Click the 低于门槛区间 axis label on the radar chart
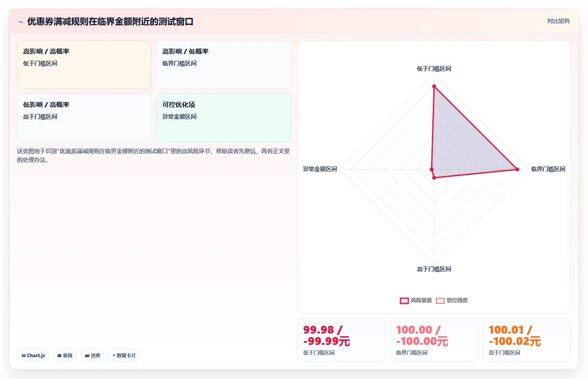Image resolution: width=588 pixels, height=379 pixels. (x=434, y=69)
